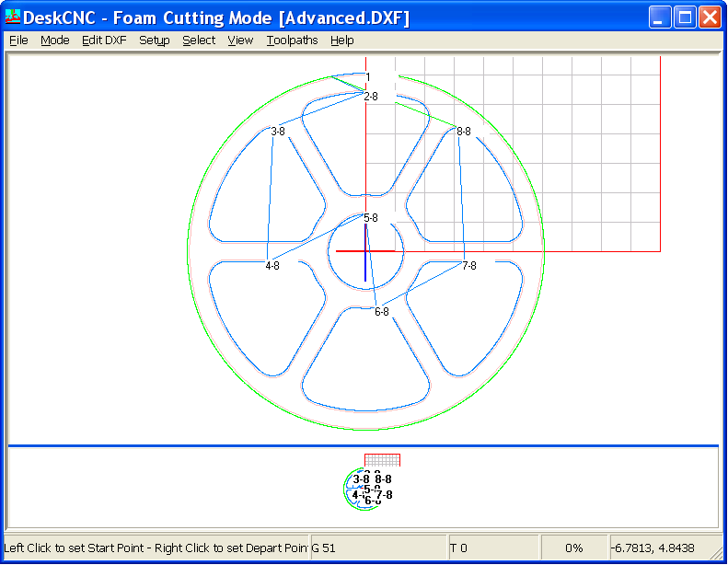Open the Toolpaths menu
Screen dimensions: 728x565
pos(292,40)
